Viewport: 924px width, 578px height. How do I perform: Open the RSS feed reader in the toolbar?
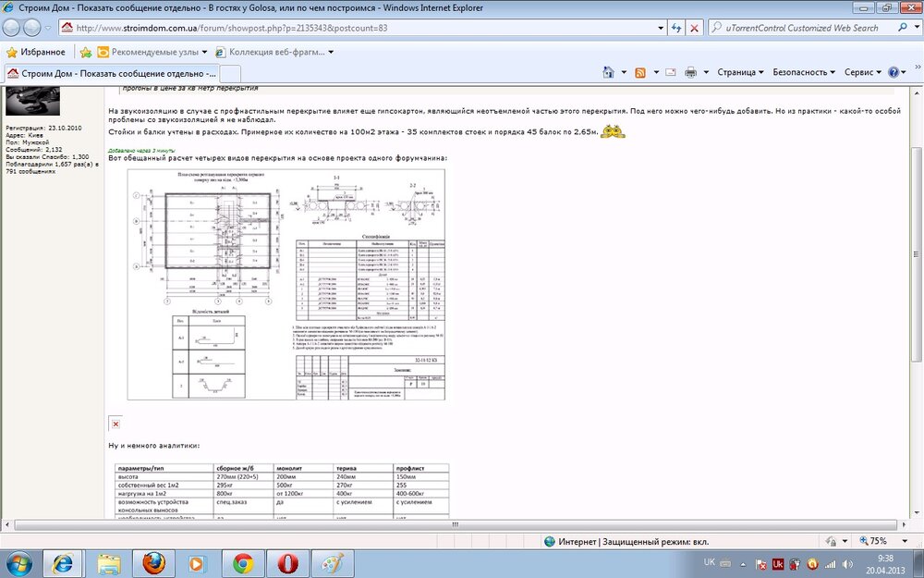[x=639, y=72]
